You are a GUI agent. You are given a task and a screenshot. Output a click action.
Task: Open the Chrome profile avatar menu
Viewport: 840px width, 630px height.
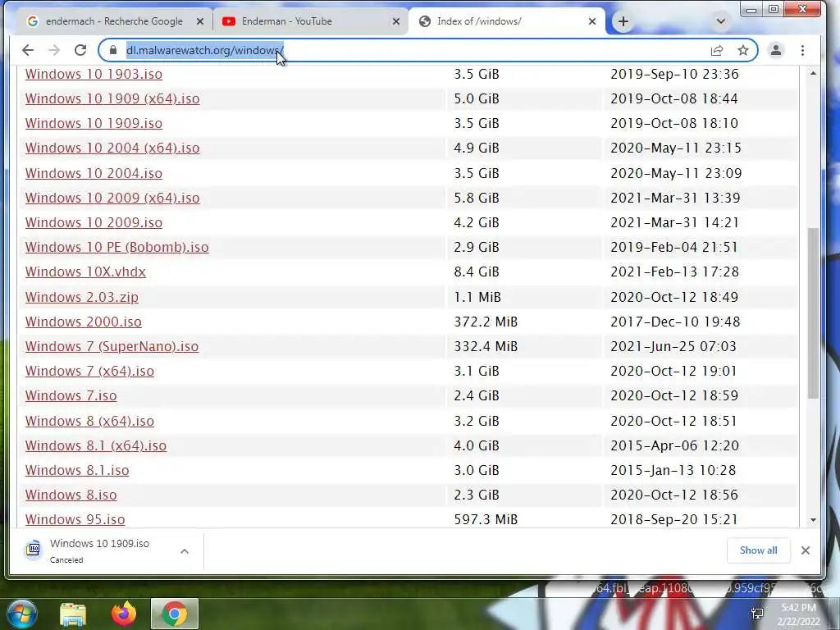tap(776, 50)
